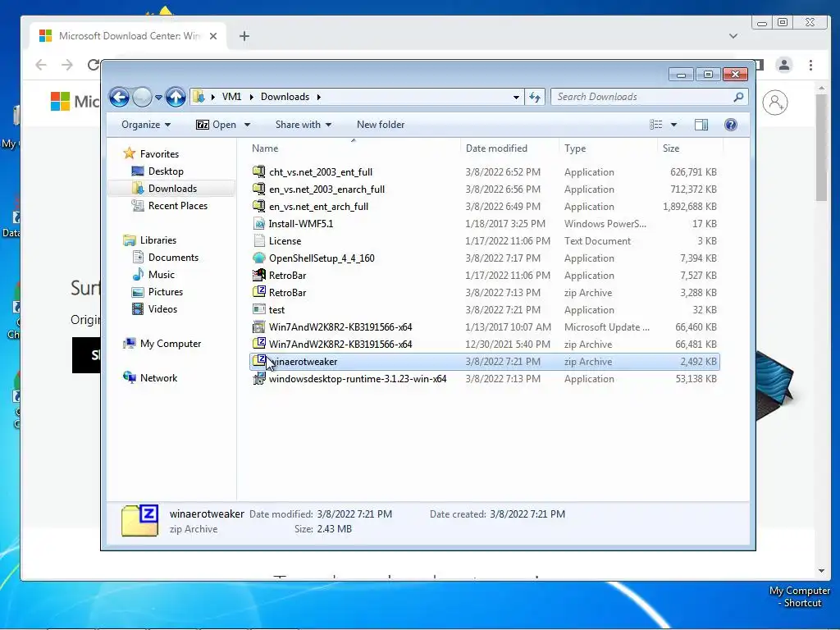
Task: Click the search magnifier icon
Action: tap(738, 97)
